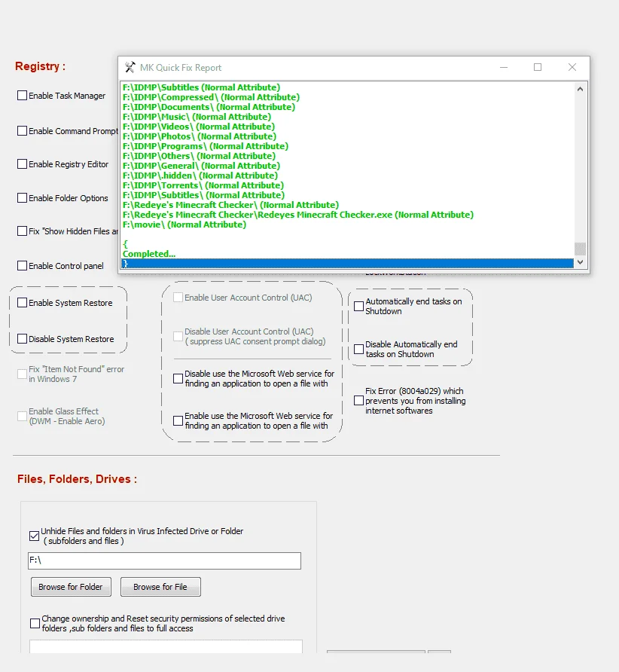Close the MK Quick Fix Report window
Viewport: 619px width, 672px height.
(x=572, y=67)
